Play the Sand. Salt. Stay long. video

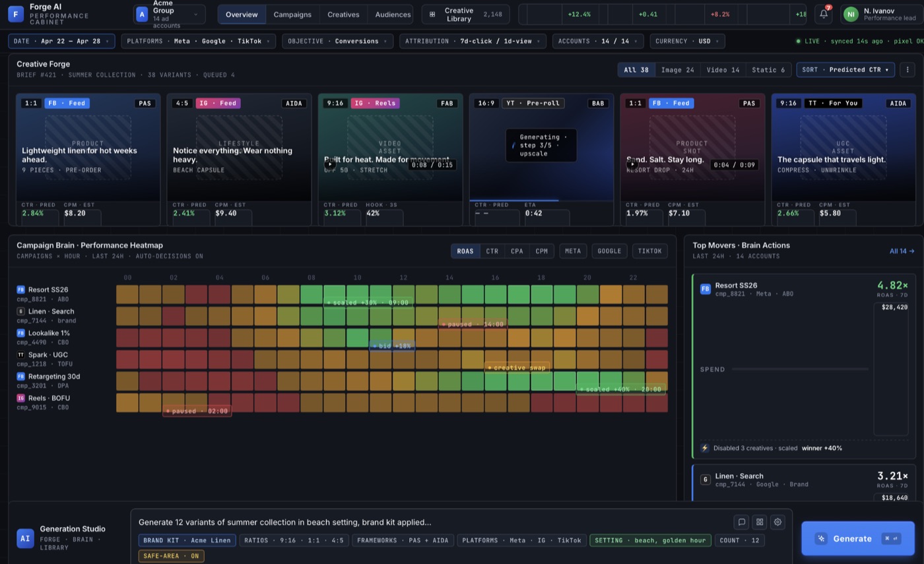point(632,164)
